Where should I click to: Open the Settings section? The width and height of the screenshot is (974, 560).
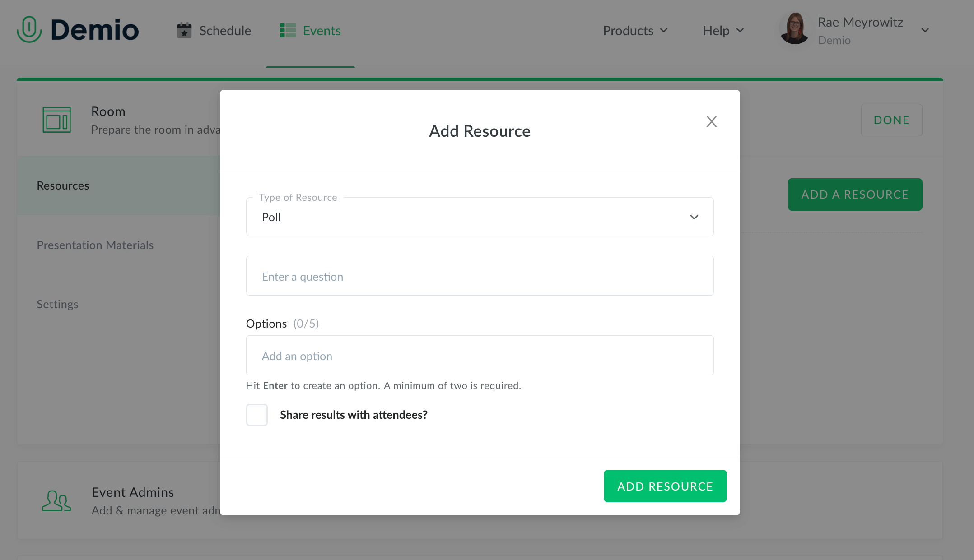[x=57, y=304]
